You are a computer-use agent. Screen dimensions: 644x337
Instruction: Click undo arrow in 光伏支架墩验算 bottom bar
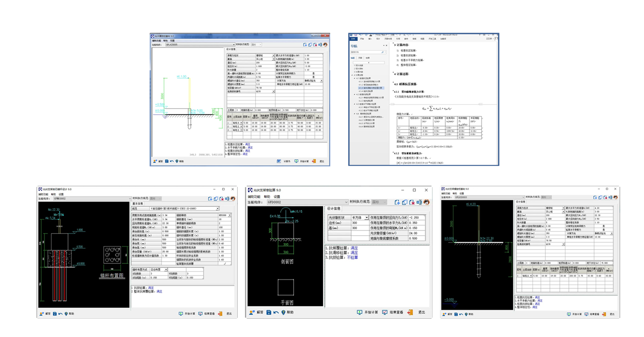[276, 312]
